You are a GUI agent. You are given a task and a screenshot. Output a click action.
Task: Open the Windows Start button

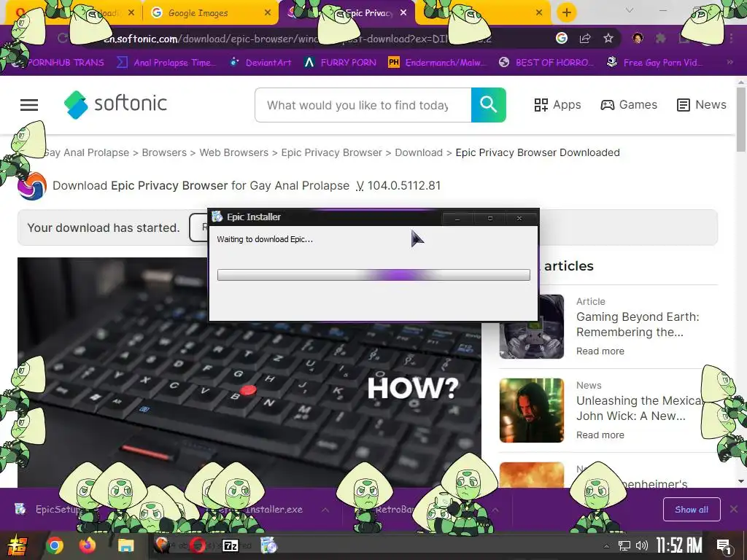pyautogui.click(x=16, y=545)
